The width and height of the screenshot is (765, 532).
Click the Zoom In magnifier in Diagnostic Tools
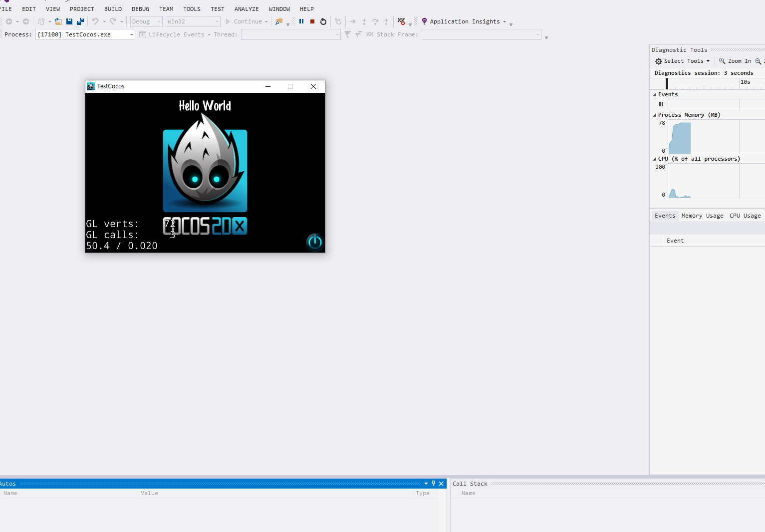(722, 61)
